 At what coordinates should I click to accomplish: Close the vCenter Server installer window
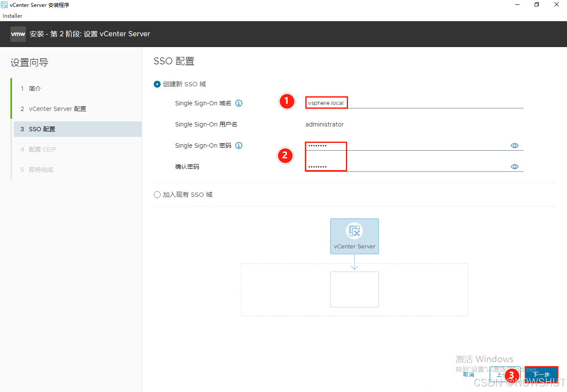tap(557, 5)
